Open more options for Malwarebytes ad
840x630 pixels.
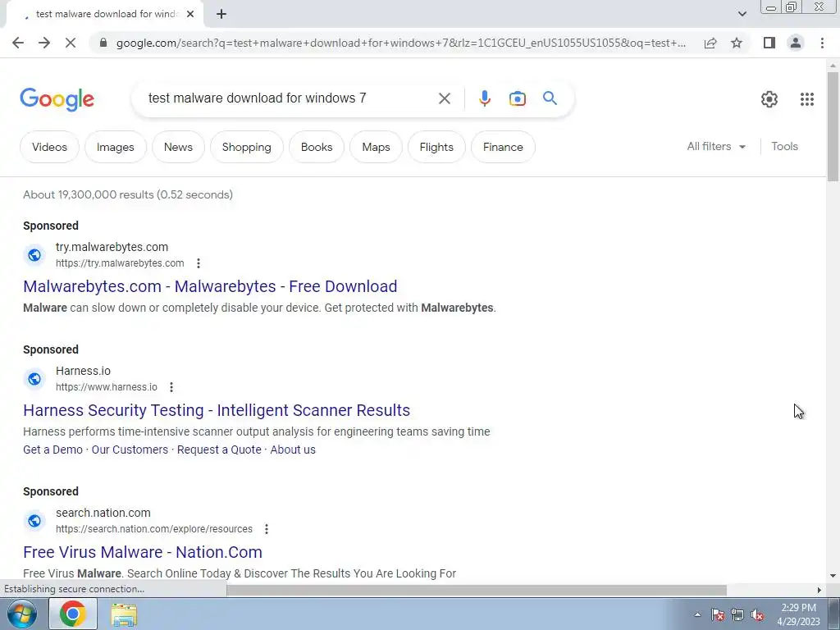[199, 263]
